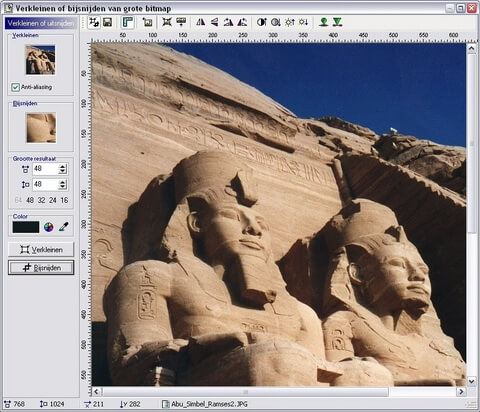Viewport: 480px width, 412px height.
Task: Click the vertical scrollbar down arrow
Action: point(471,381)
